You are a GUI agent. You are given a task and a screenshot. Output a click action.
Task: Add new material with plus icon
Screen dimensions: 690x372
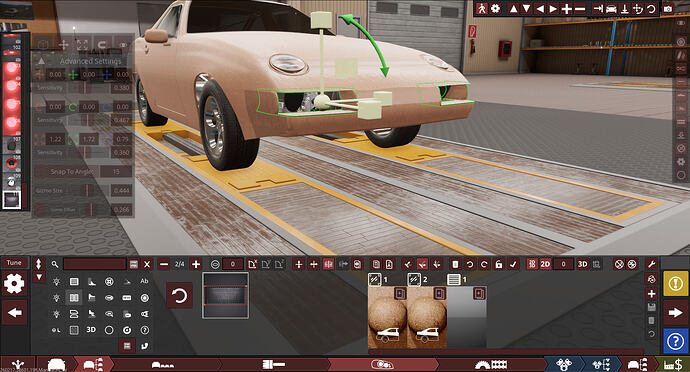point(652,294)
